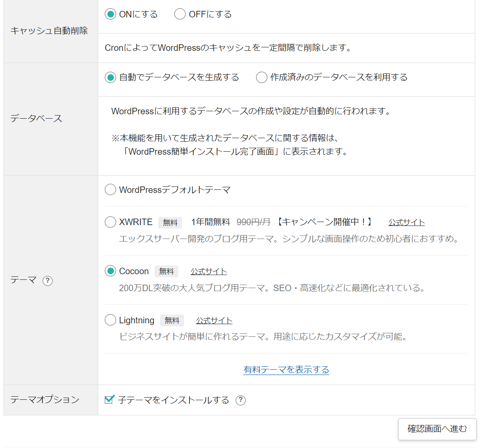Select the XWRITE theme radio

[110, 222]
